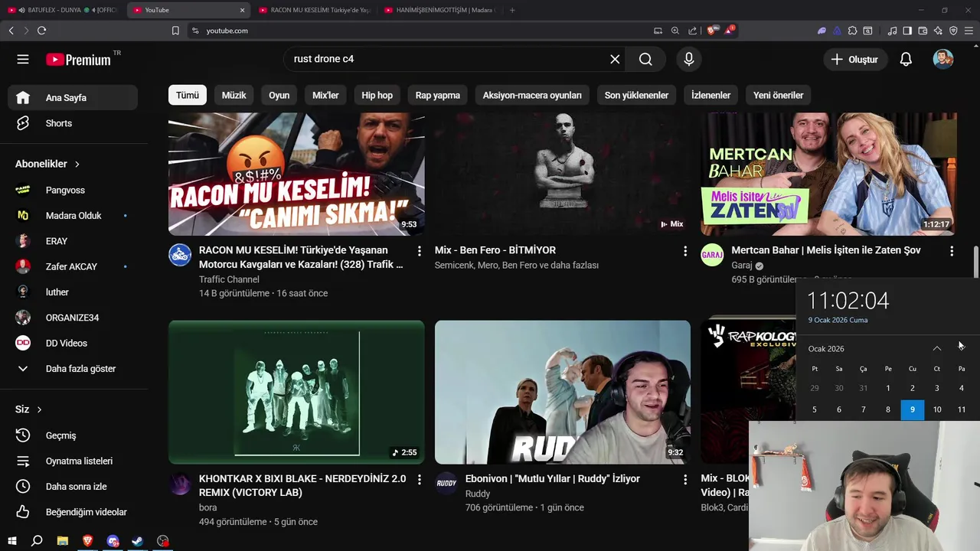The width and height of the screenshot is (980, 551).
Task: Select the Rap yapma filter chip
Action: pos(438,95)
